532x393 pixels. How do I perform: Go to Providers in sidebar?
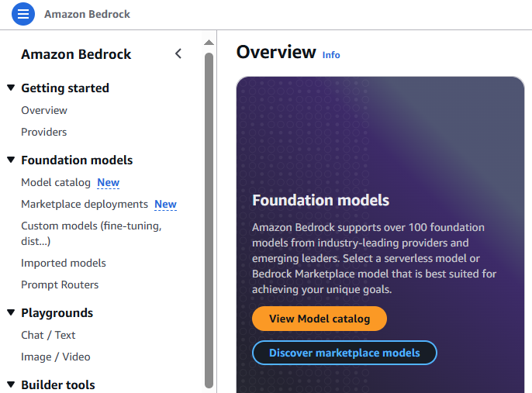point(44,132)
